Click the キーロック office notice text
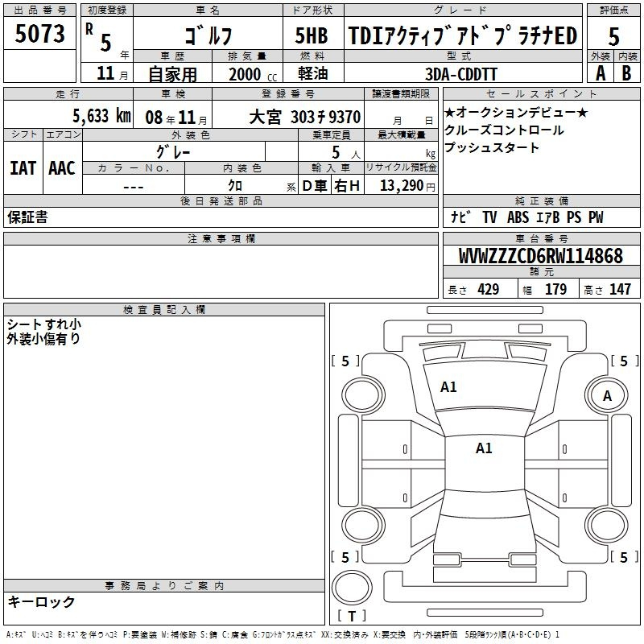 [x=41, y=602]
